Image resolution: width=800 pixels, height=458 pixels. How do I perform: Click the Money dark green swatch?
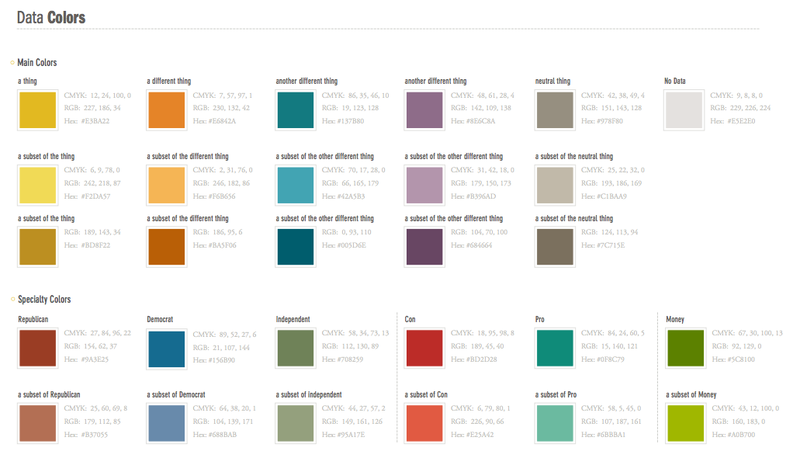point(683,347)
